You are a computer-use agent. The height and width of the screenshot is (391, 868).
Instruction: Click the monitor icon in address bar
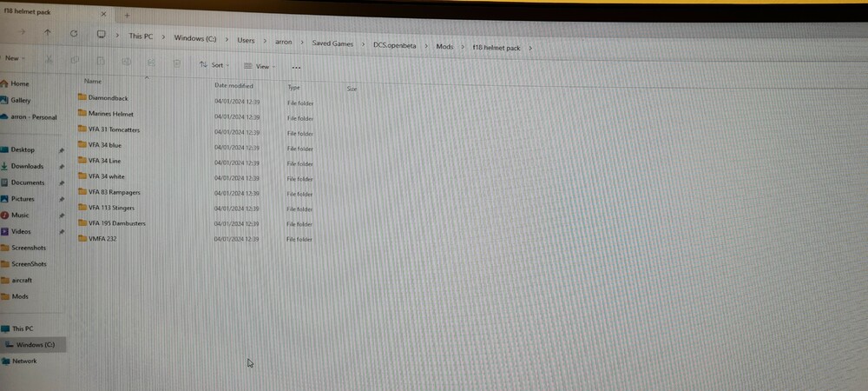pyautogui.click(x=101, y=35)
